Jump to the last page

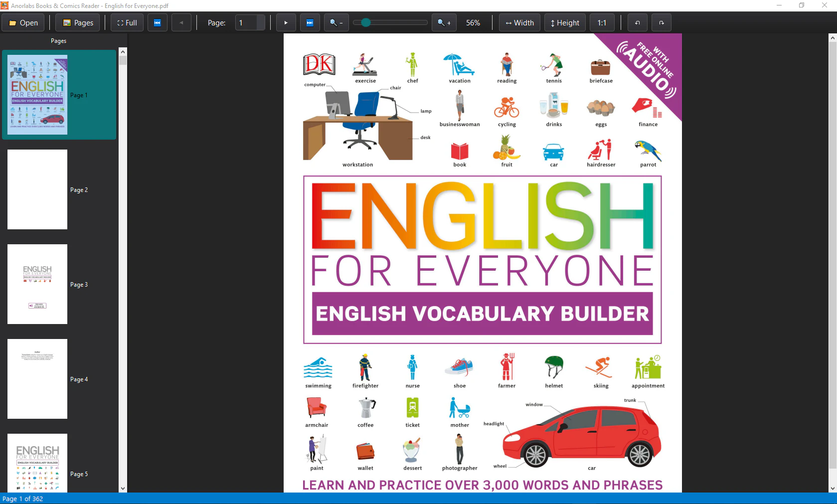click(x=310, y=23)
